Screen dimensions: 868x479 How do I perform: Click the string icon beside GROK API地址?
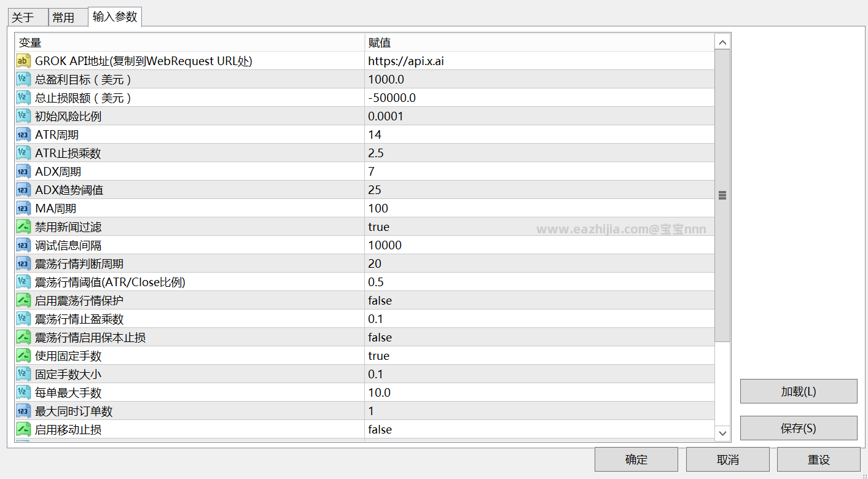point(23,61)
